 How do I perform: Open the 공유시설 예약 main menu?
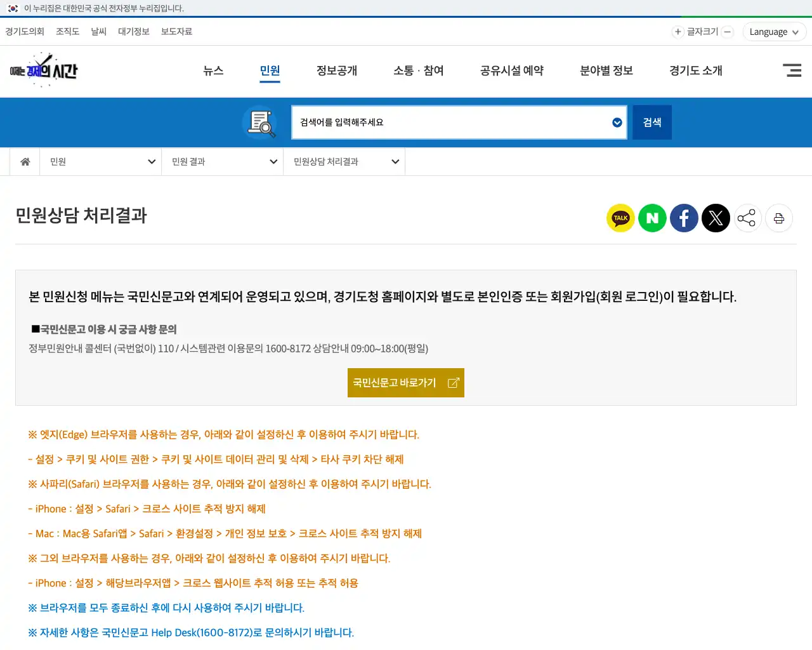512,70
